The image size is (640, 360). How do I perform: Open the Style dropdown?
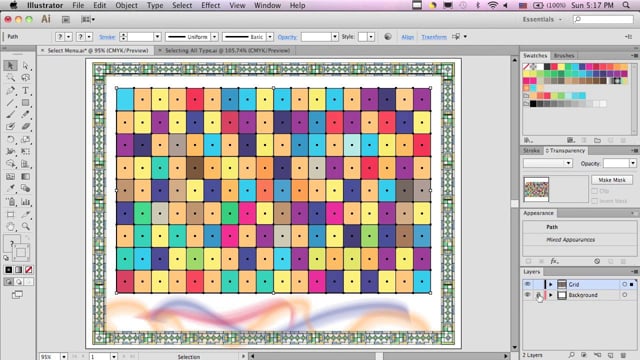(371, 37)
